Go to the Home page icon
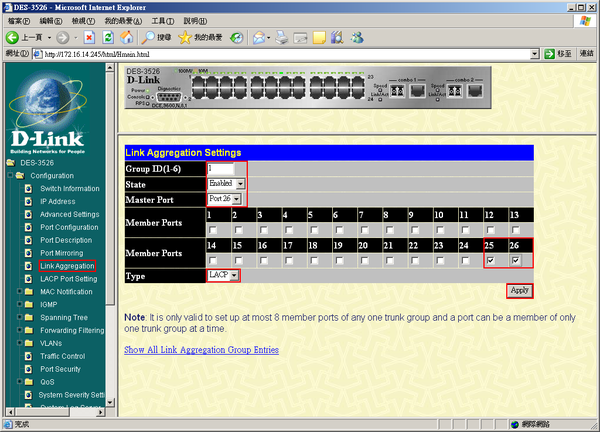This screenshot has height=432, width=600. click(x=127, y=37)
